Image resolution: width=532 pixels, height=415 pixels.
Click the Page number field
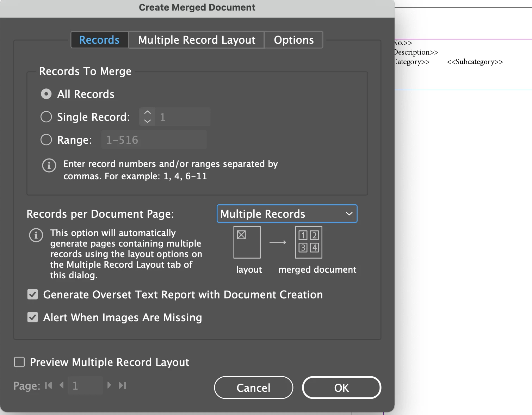(85, 385)
